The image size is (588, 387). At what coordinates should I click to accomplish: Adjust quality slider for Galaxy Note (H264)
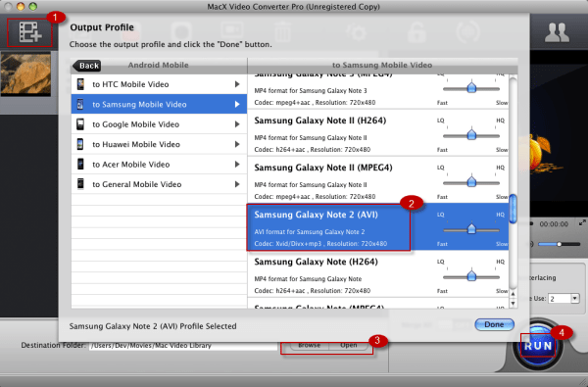point(471,276)
